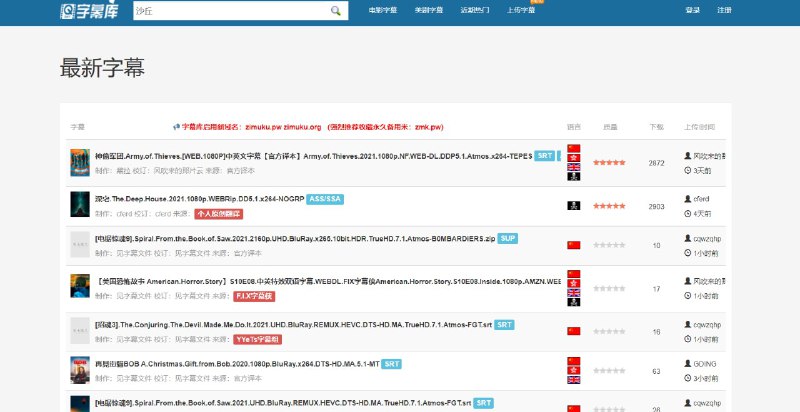
Task: Click the SUP format badge
Action: point(507,239)
